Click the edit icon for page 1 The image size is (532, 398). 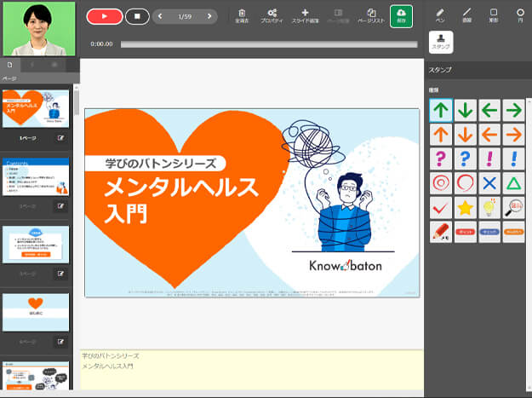click(x=60, y=137)
